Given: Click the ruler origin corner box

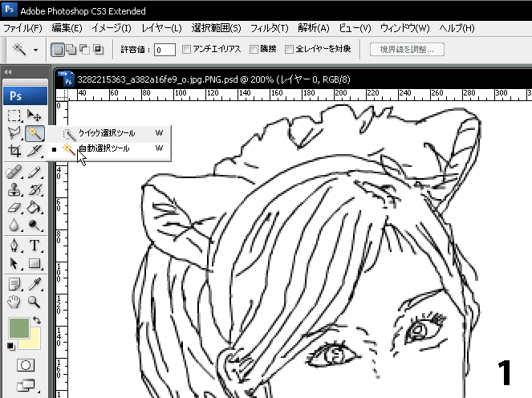Looking at the screenshot, I should pos(62,95).
